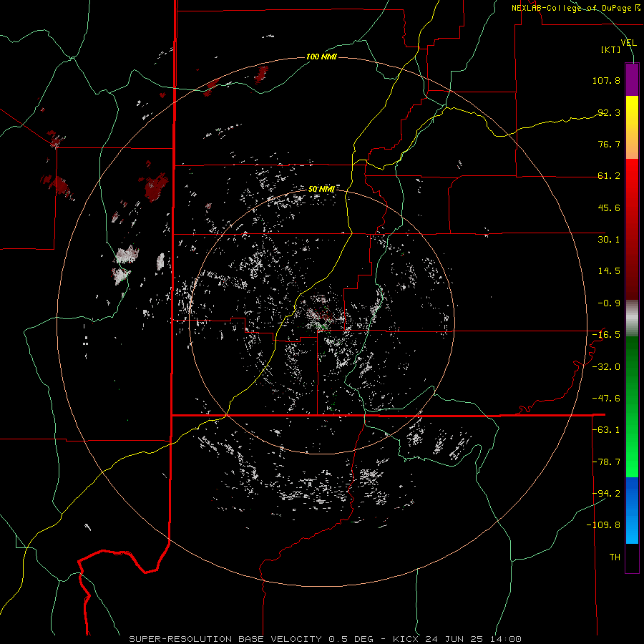Click the 14.5 legend value

pyautogui.click(x=609, y=271)
